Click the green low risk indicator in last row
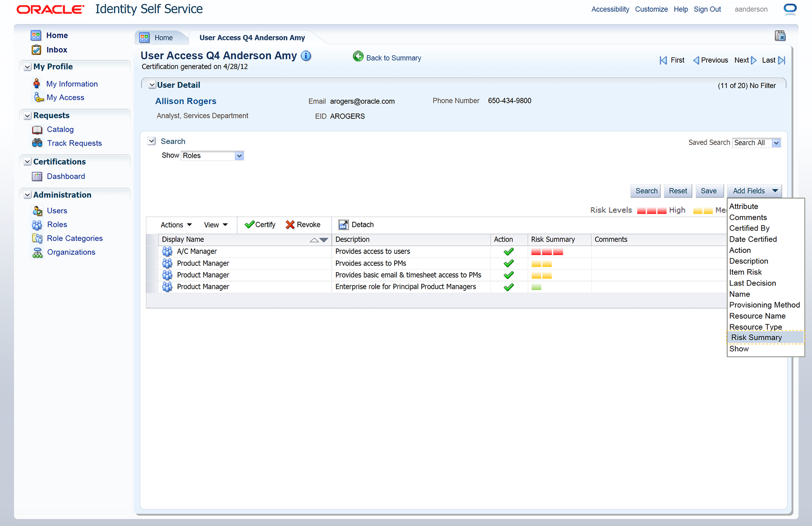The height and width of the screenshot is (526, 812). (x=536, y=287)
